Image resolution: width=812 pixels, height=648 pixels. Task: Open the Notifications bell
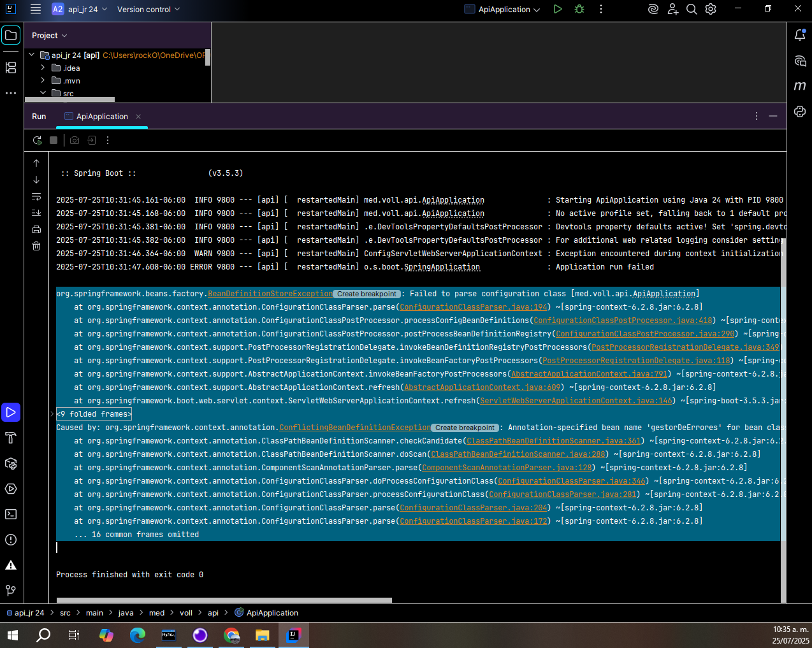pyautogui.click(x=800, y=35)
